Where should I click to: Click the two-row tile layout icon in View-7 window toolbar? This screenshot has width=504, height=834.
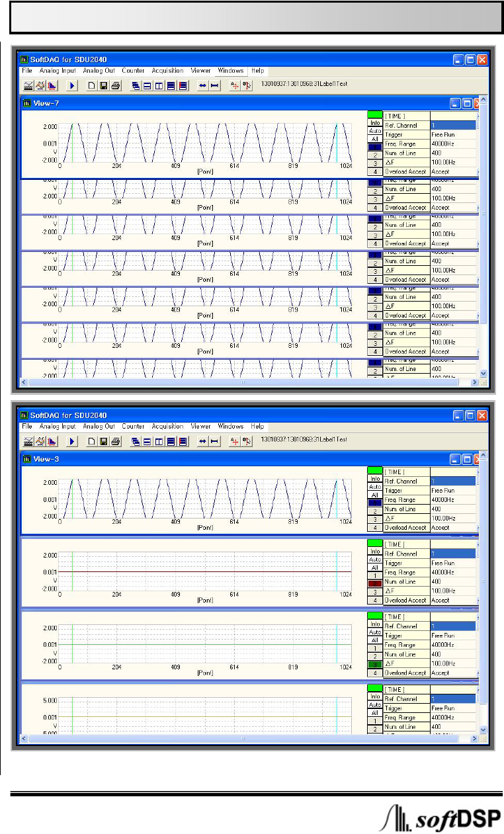coord(147,85)
